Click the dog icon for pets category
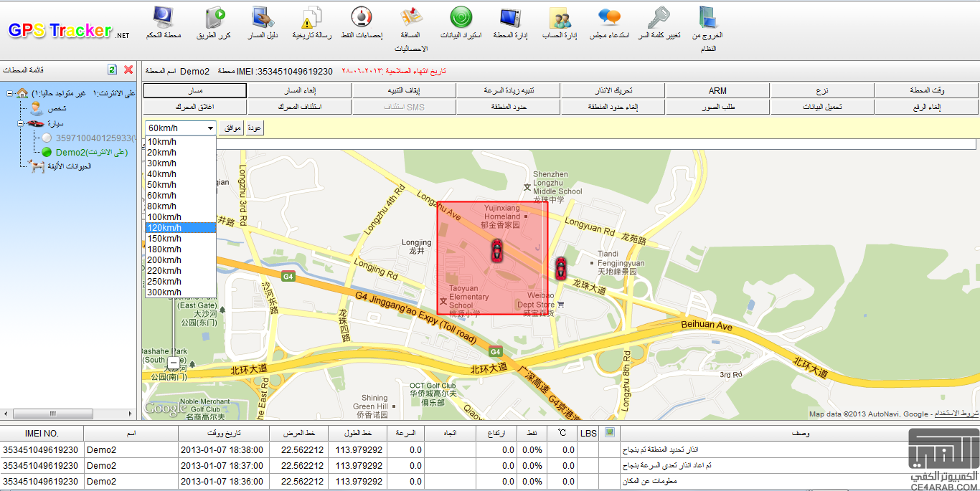 (37, 166)
